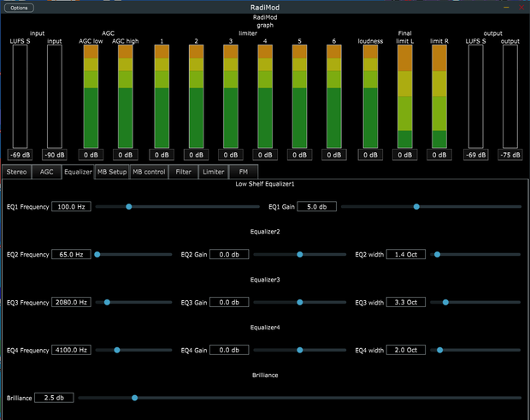This screenshot has width=530, height=420.
Task: Click the EQ1 Frequency slider handle
Action: coord(129,207)
